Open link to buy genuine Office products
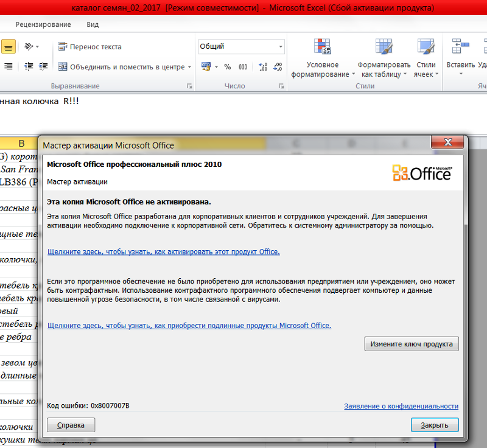The height and width of the screenshot is (448, 487). click(189, 326)
